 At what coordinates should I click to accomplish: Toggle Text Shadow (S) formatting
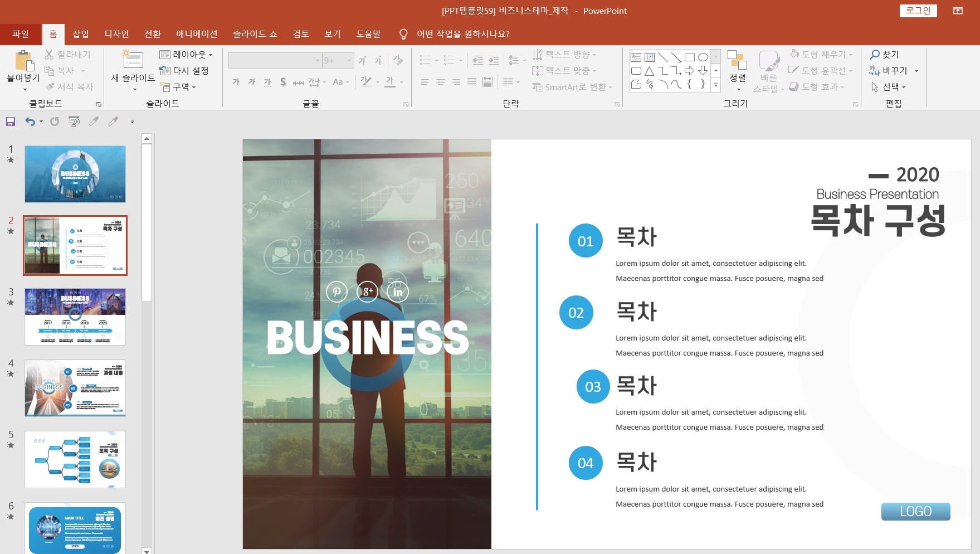(283, 82)
